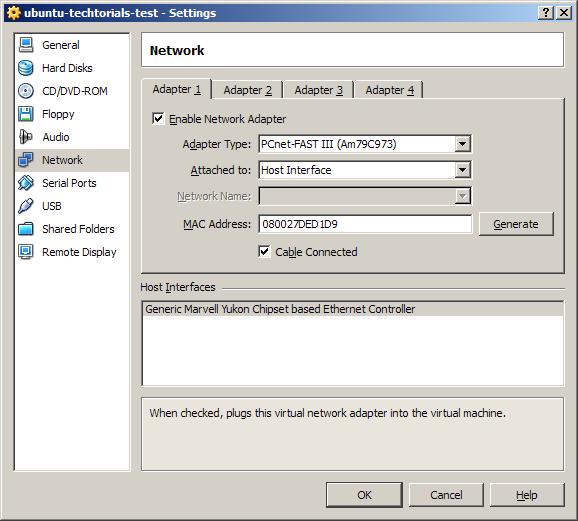Open the Remote Display icon
This screenshot has width=578, height=521.
(x=26, y=252)
